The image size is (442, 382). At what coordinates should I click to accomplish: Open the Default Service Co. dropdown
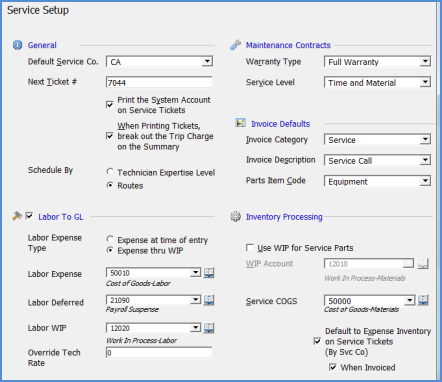pyautogui.click(x=207, y=61)
